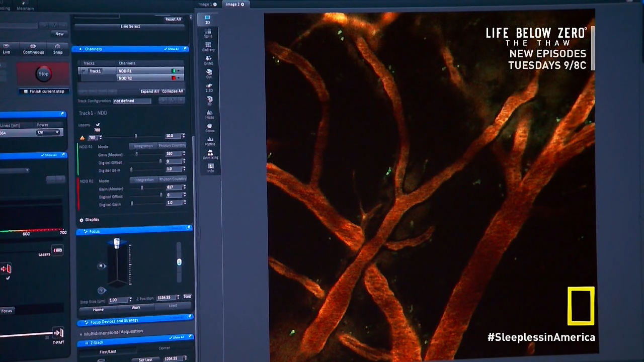
Task: Select the Cut view tool
Action: coord(209,74)
